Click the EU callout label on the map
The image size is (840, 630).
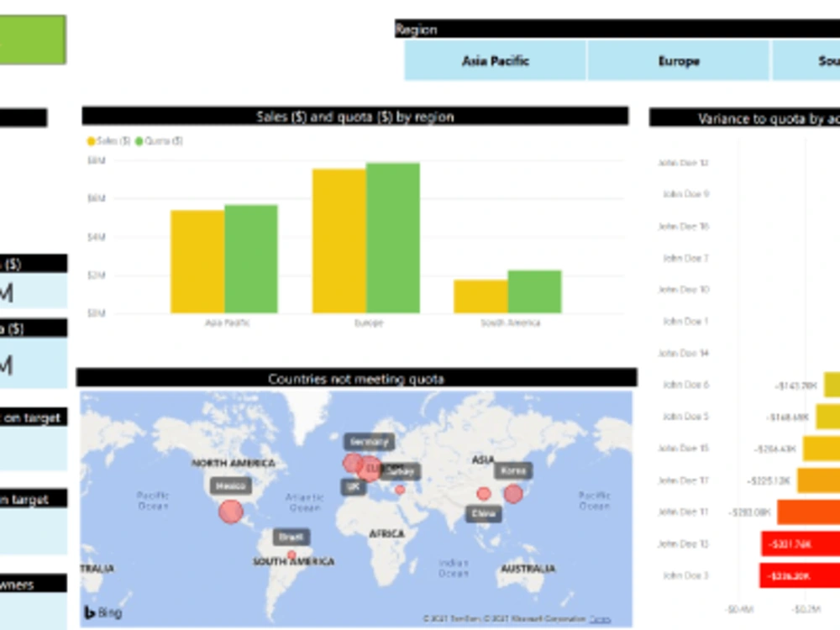click(372, 468)
